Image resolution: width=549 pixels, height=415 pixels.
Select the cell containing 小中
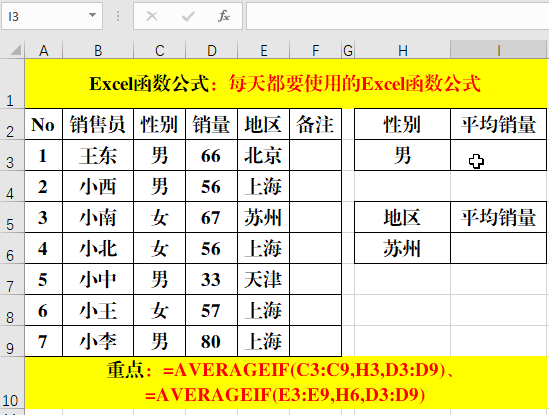[x=98, y=279]
